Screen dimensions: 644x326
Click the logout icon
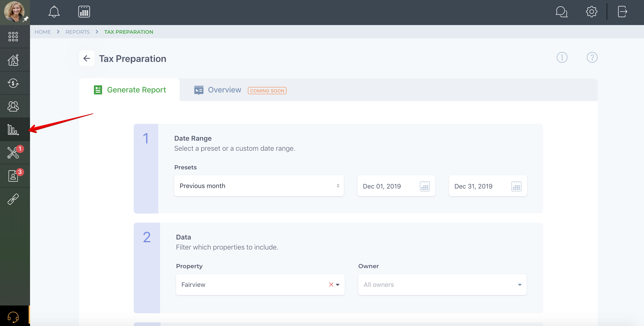[622, 12]
